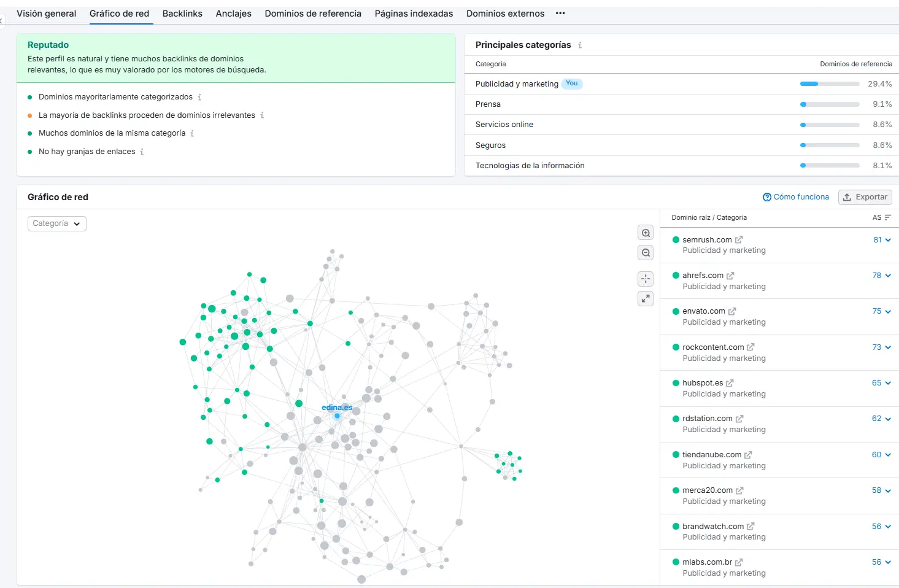Open external link icon for ahrefs.com

coord(730,276)
